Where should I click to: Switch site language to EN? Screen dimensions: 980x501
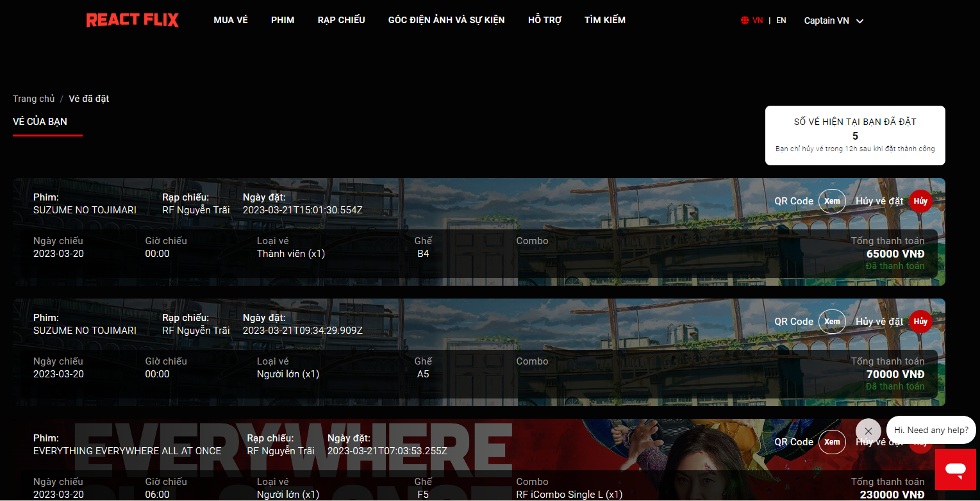click(781, 20)
